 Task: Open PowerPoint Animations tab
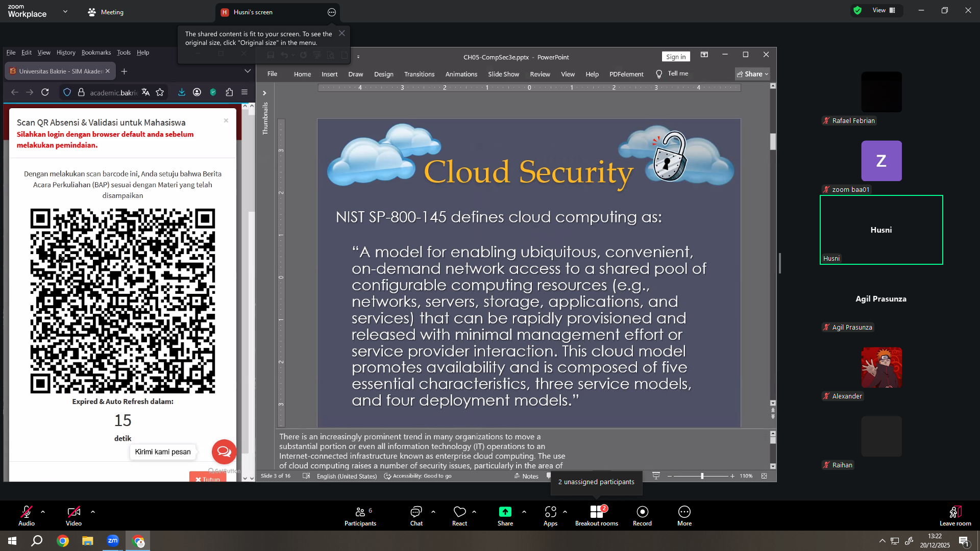pyautogui.click(x=461, y=74)
